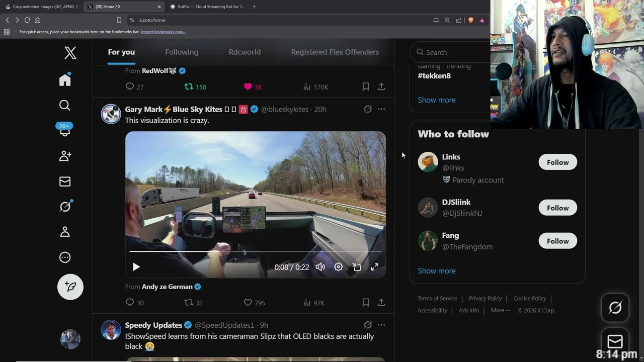
Task: Open Grok icon in left sidebar
Action: [x=65, y=206]
